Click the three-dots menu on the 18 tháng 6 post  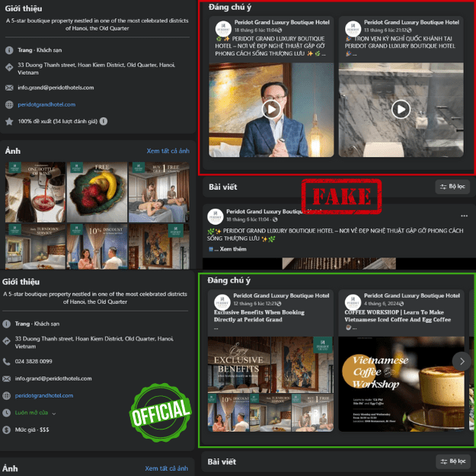point(464,216)
